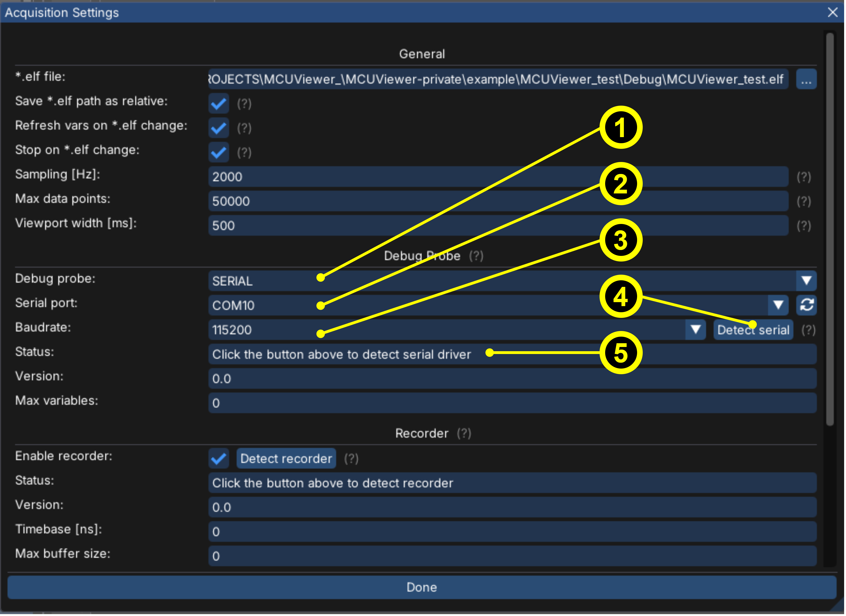Click the Done button
Viewport: 846px width, 616px height.
coord(422,587)
